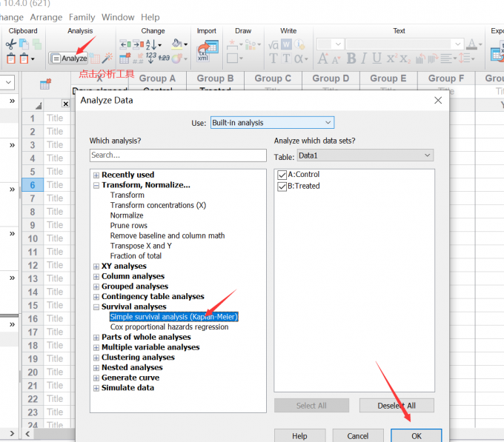The height and width of the screenshot is (442, 504).
Task: Click data table icon above row numbers
Action: point(45,84)
